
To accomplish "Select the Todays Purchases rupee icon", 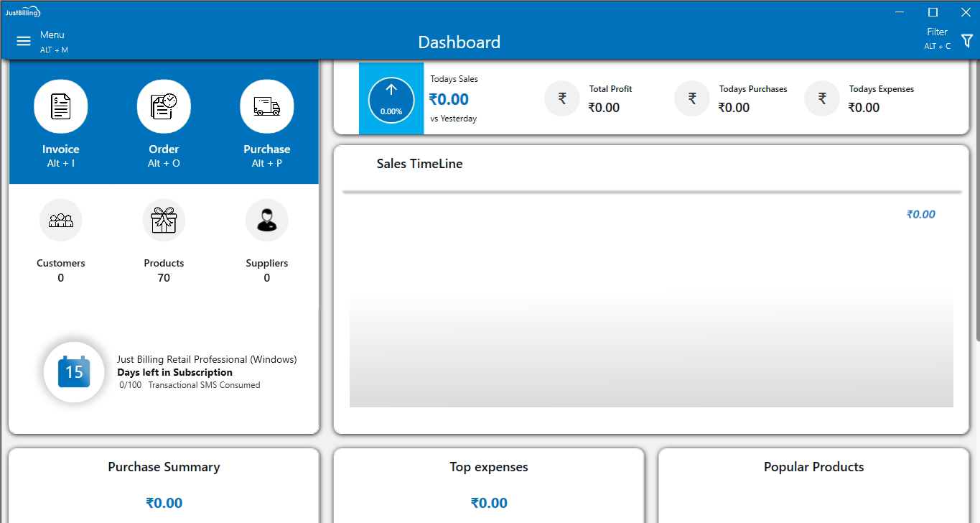I will coord(692,98).
